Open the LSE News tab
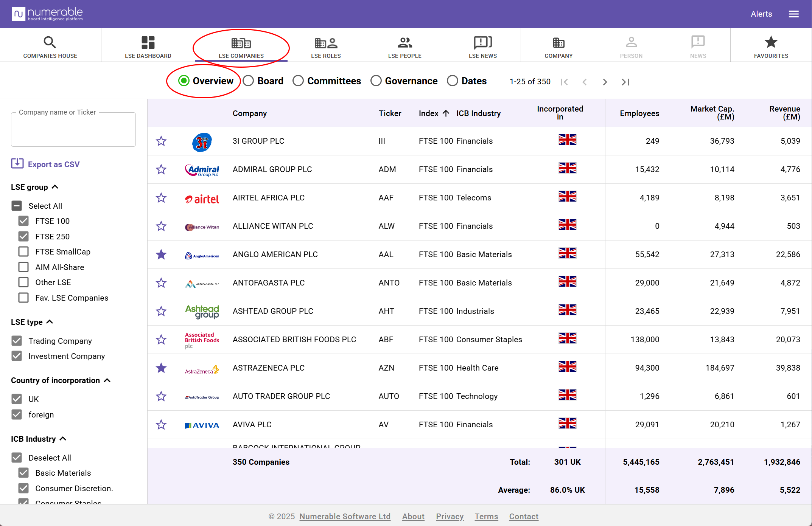The height and width of the screenshot is (526, 812). coord(482,47)
